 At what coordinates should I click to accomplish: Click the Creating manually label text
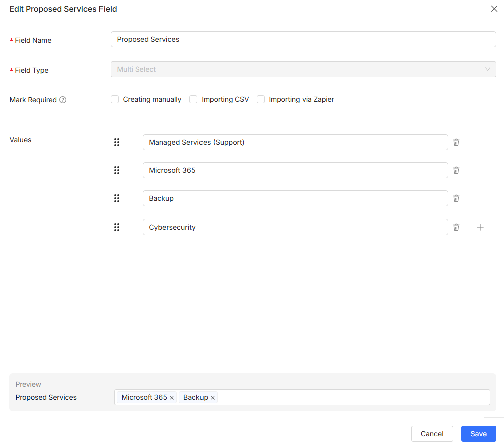click(152, 99)
